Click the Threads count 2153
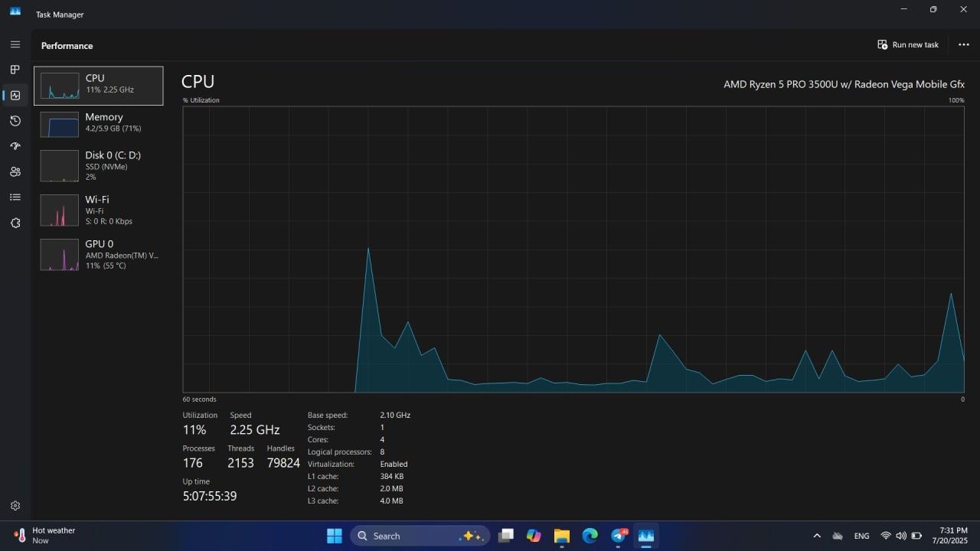The height and width of the screenshot is (551, 980). [x=240, y=463]
